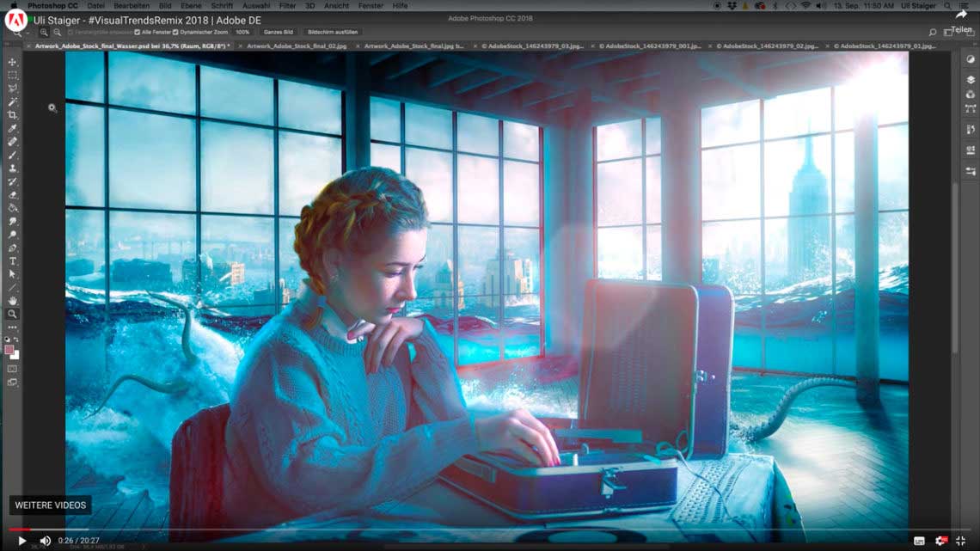Open the Photoshop search icon

[933, 32]
